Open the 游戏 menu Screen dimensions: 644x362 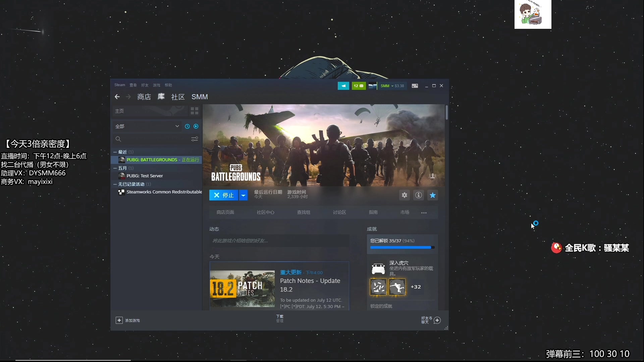(x=157, y=85)
